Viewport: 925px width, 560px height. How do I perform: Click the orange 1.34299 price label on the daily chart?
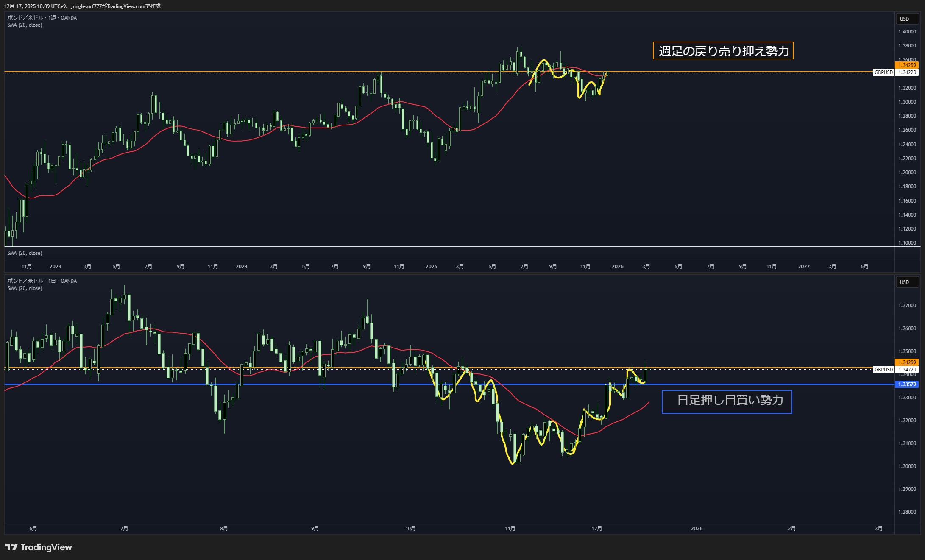pos(907,362)
